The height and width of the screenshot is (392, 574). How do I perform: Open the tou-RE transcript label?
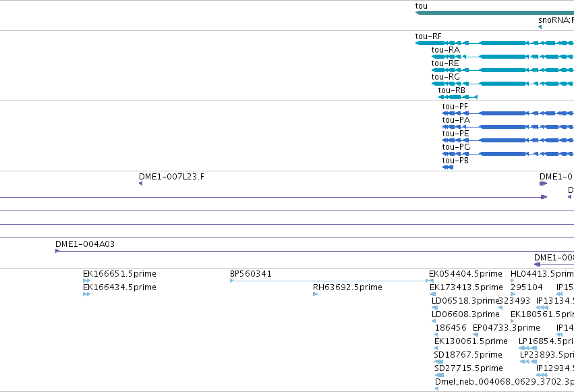tap(445, 63)
